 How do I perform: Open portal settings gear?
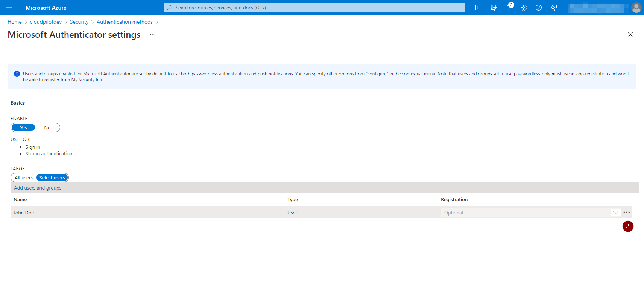(x=524, y=8)
